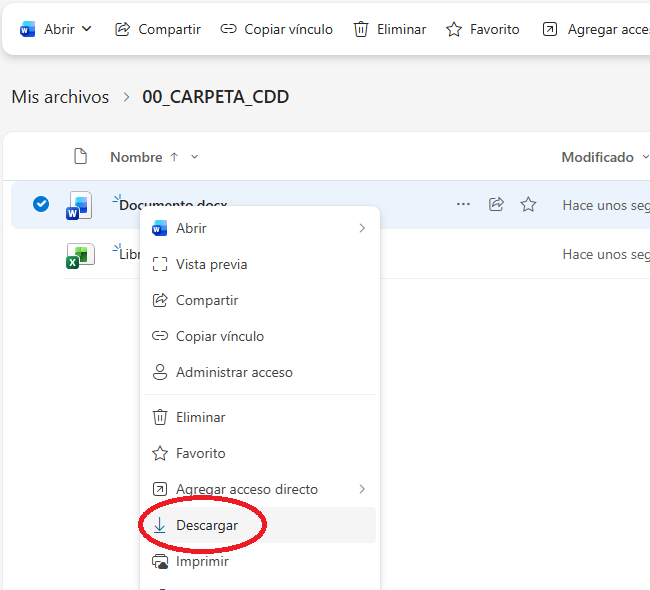Choose Compartir in the context menu
This screenshot has height=590, width=650.
pos(260,300)
